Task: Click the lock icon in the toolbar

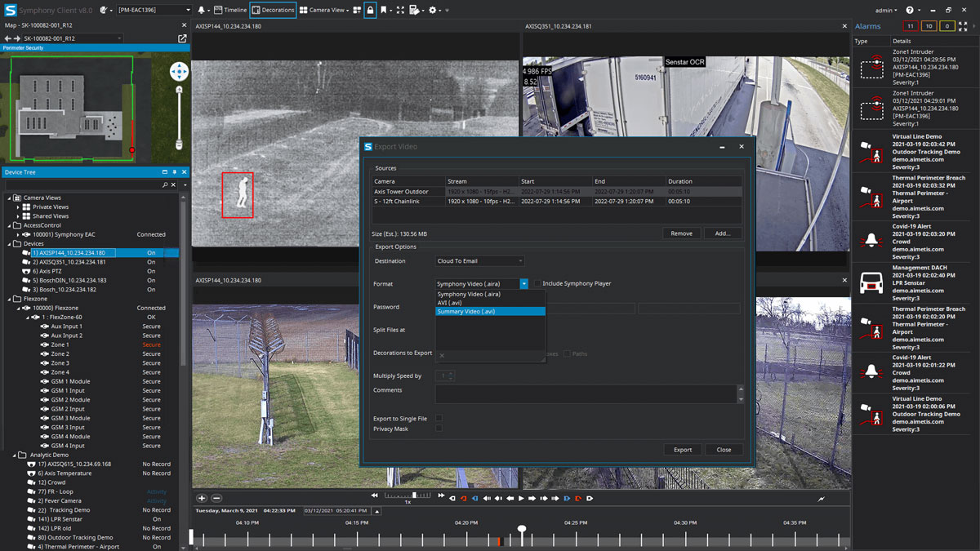Action: pos(370,10)
